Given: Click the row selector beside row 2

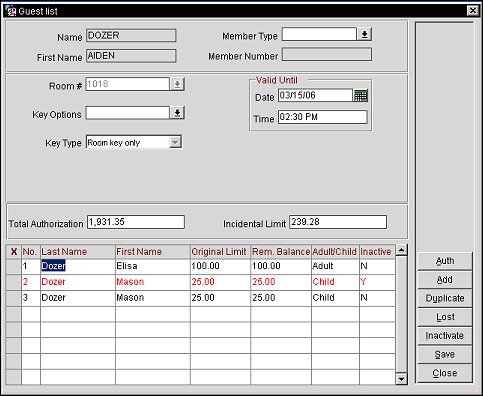Looking at the screenshot, I should [x=14, y=282].
